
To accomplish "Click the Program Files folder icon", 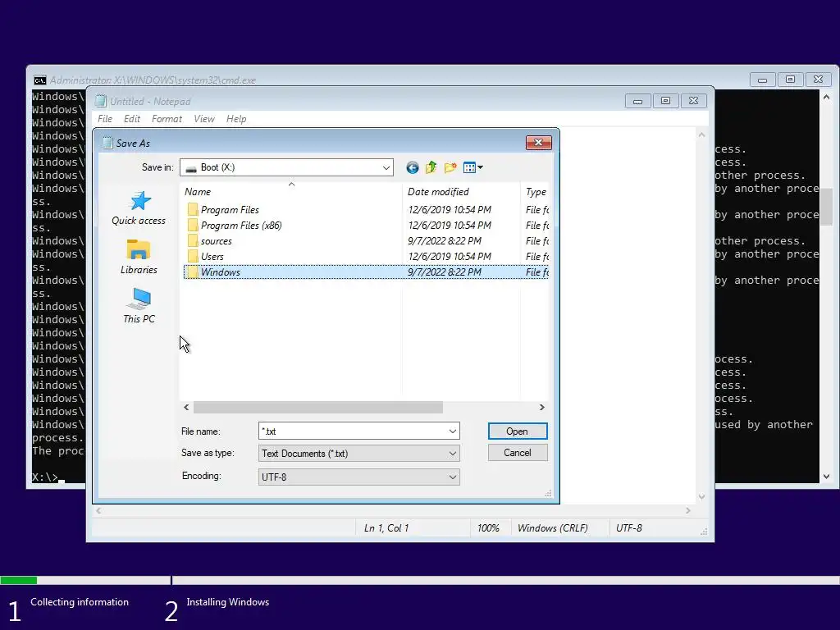I will pos(193,209).
